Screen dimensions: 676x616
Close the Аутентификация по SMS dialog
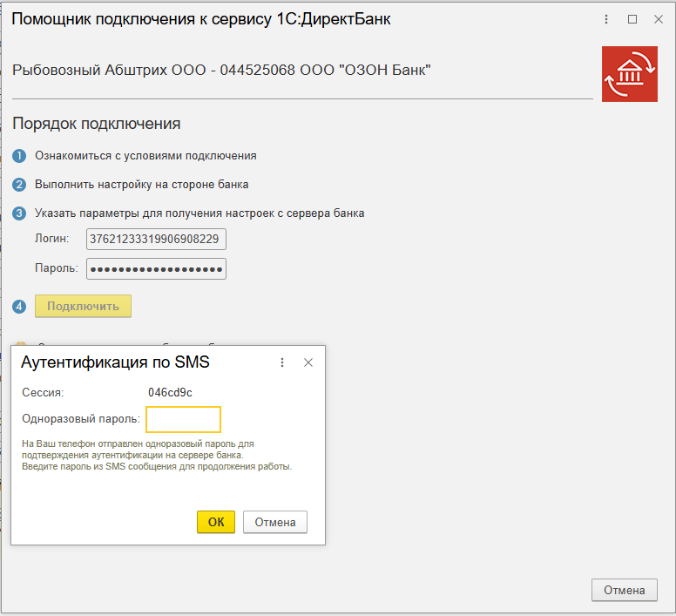pyautogui.click(x=308, y=362)
